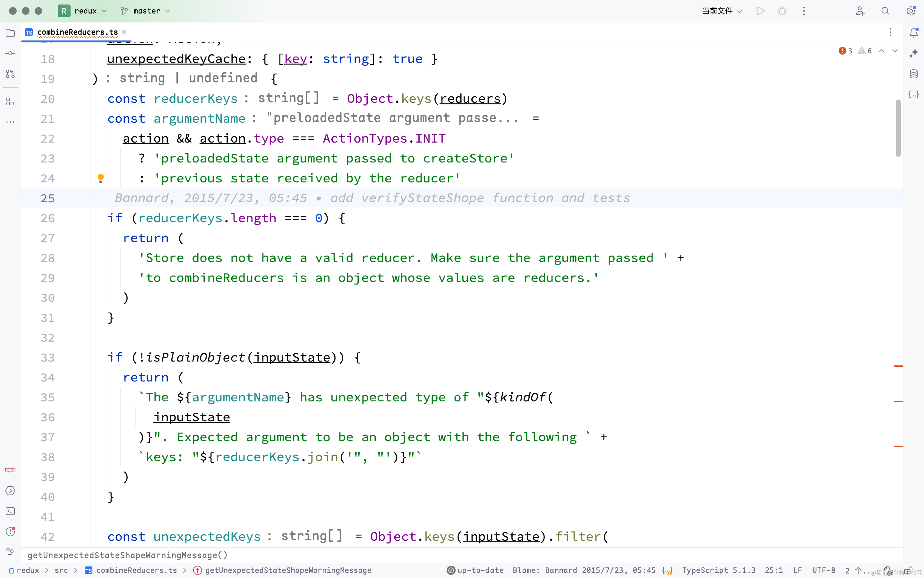Open the Endpoints braces tool window

(913, 94)
